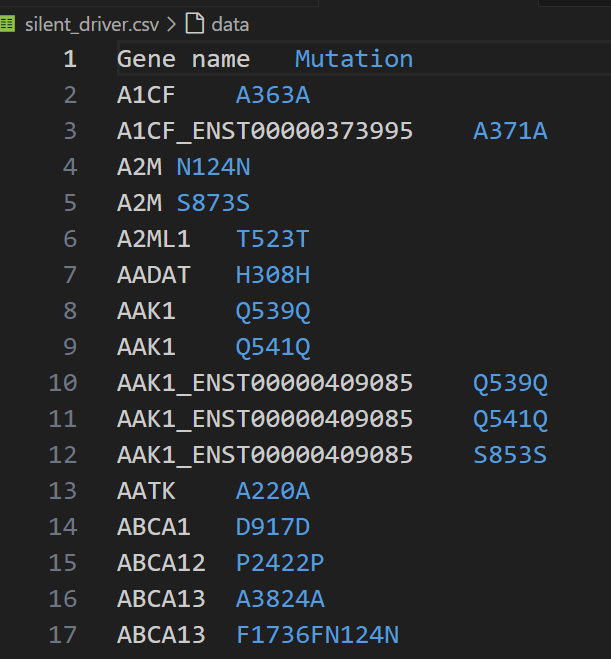Click the mutation S853S
Screen dimensions: 611x659
[x=510, y=455]
